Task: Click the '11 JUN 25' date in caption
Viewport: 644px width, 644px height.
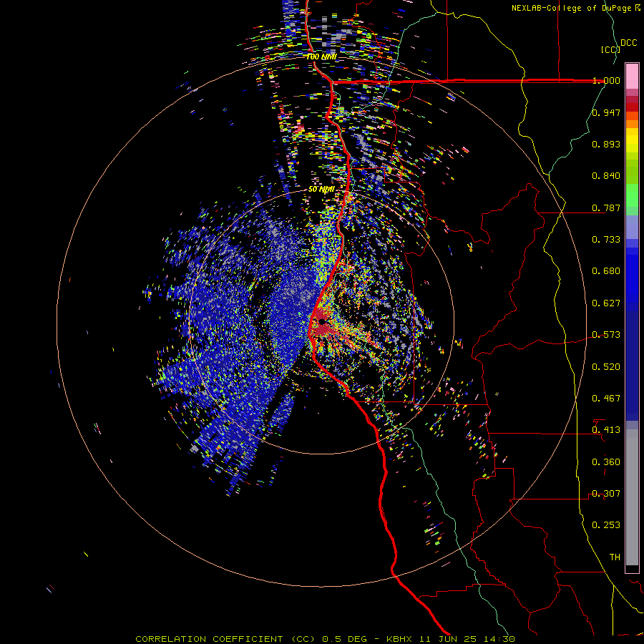Action: coord(447,639)
